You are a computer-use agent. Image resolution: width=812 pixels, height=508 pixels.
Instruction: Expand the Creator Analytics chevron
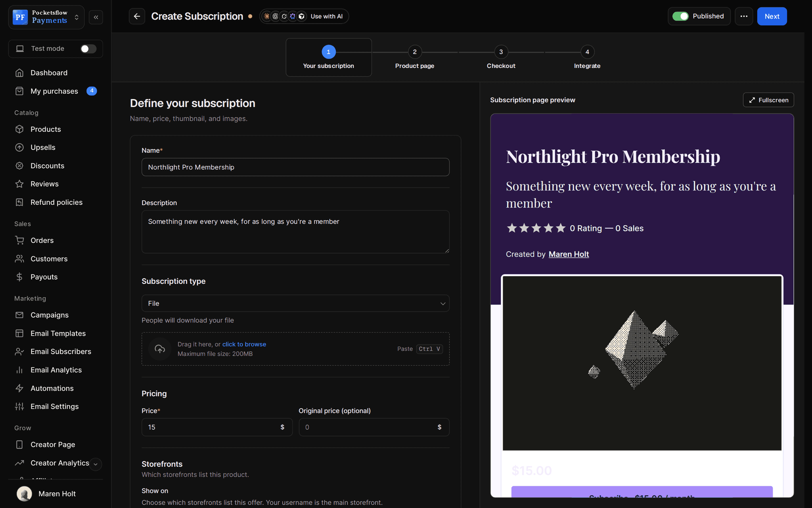click(96, 464)
